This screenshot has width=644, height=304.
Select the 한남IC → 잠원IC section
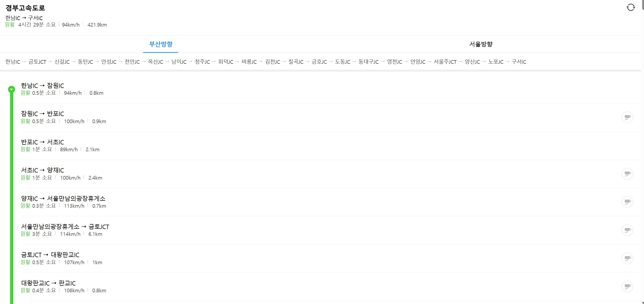(42, 86)
